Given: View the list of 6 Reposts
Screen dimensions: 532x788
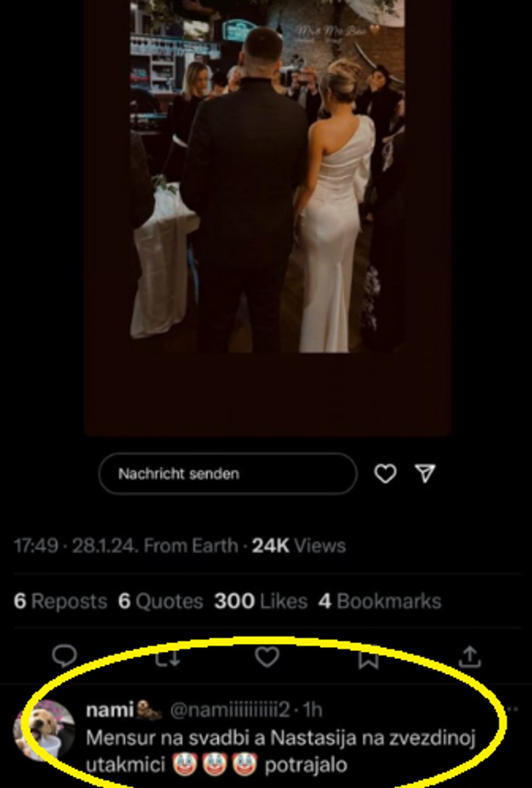Looking at the screenshot, I should (x=60, y=601).
